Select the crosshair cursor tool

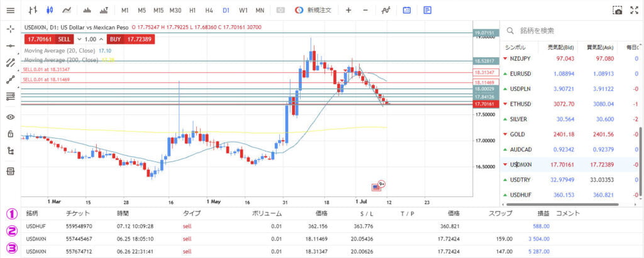[x=10, y=29]
